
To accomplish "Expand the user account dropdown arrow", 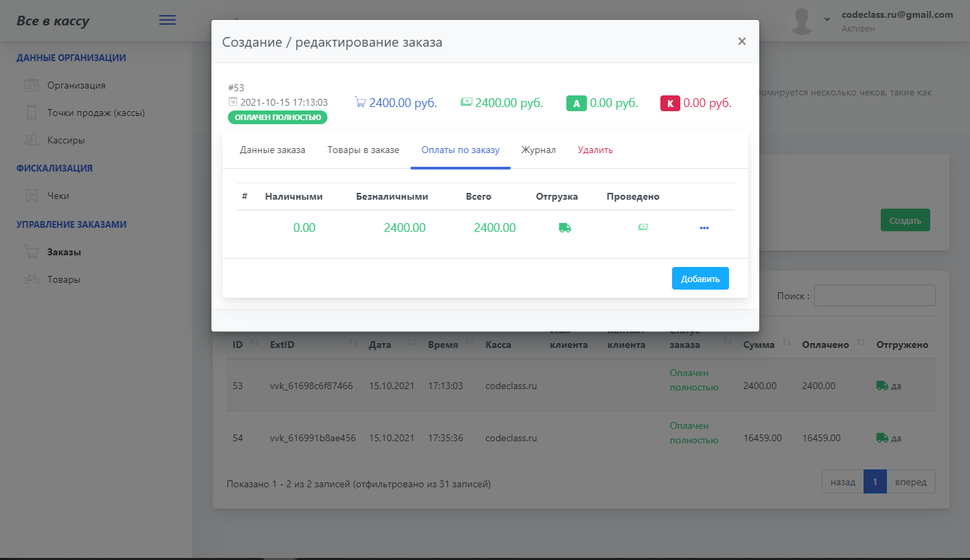I will click(x=827, y=19).
